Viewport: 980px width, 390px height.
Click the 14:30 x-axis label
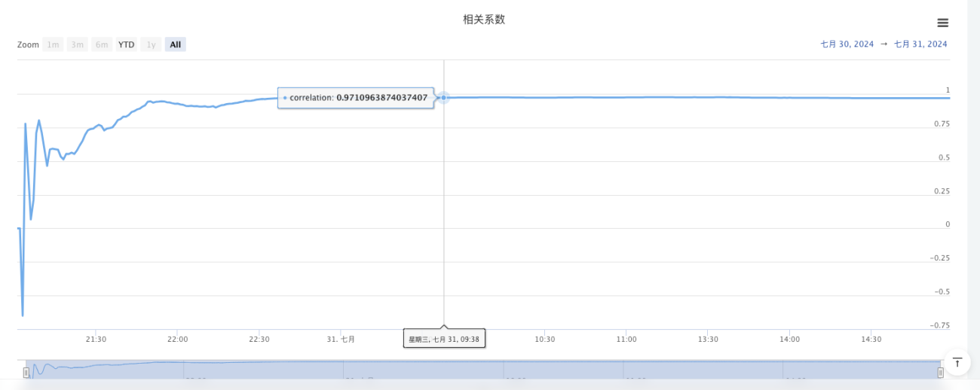[x=871, y=340]
